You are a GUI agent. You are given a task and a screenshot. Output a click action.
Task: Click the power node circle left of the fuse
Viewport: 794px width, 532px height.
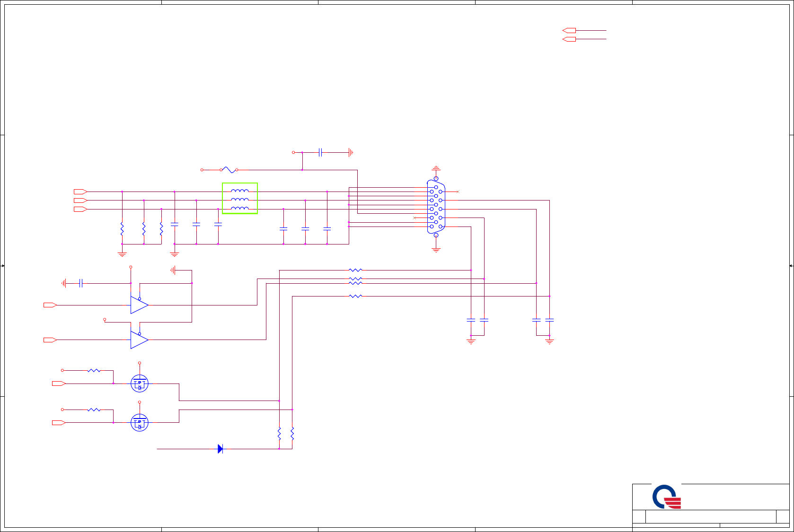202,170
